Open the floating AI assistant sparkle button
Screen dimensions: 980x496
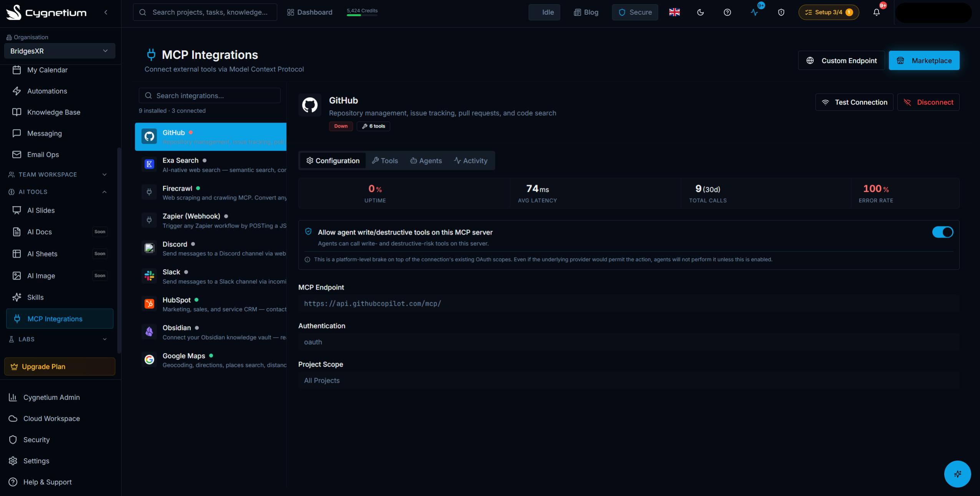(x=957, y=474)
